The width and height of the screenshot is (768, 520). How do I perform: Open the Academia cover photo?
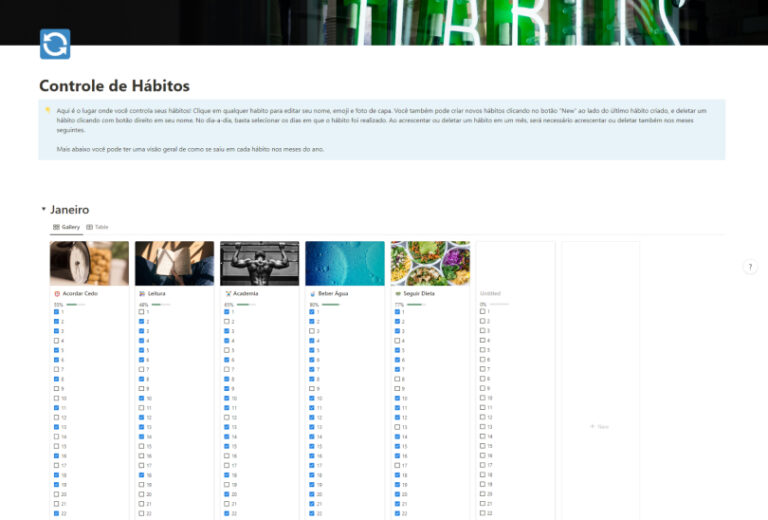point(259,263)
